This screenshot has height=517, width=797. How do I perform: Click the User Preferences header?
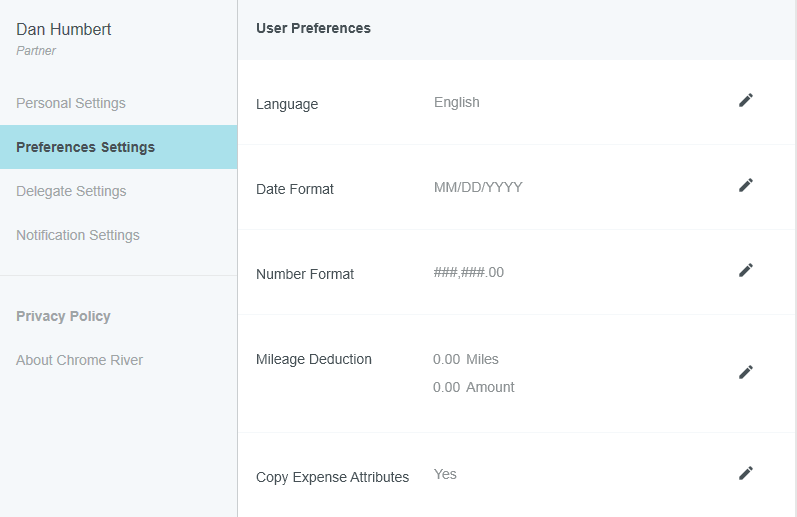click(313, 28)
